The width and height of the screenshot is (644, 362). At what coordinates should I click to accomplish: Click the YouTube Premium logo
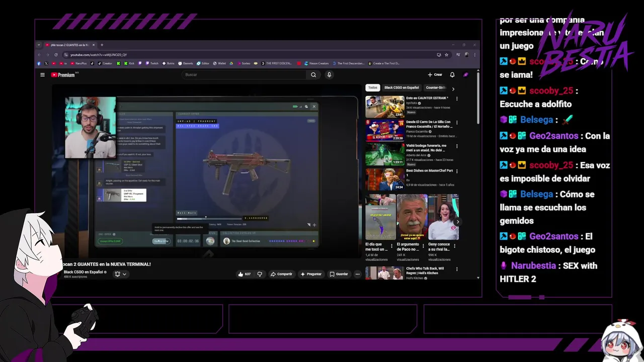point(64,75)
